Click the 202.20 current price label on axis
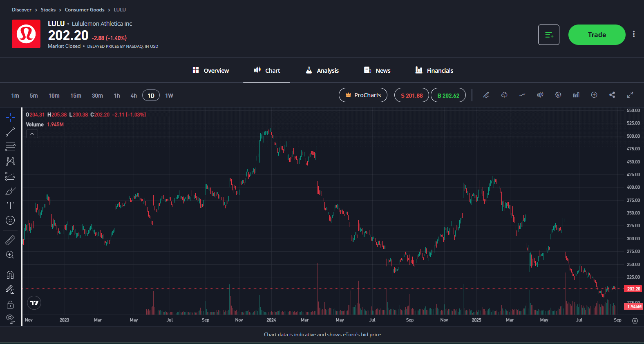The width and height of the screenshot is (644, 344). 633,289
